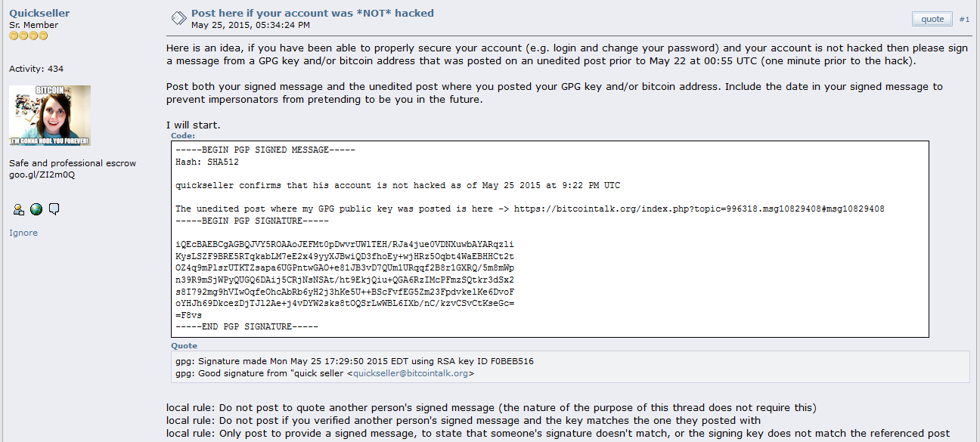
Task: Open the BITCOIN hodl meme avatar image
Action: (x=50, y=116)
